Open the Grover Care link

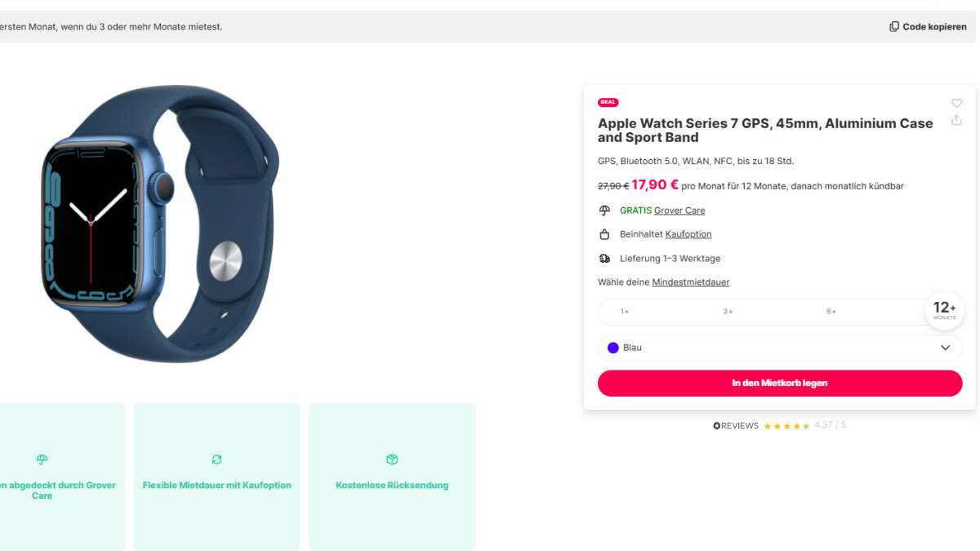click(x=679, y=210)
